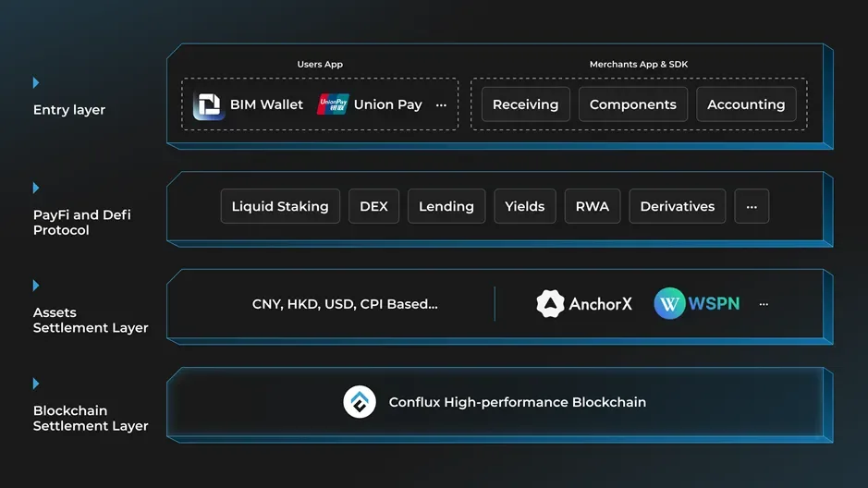
Task: Click the Merchants App & SDK heading
Action: (x=639, y=64)
